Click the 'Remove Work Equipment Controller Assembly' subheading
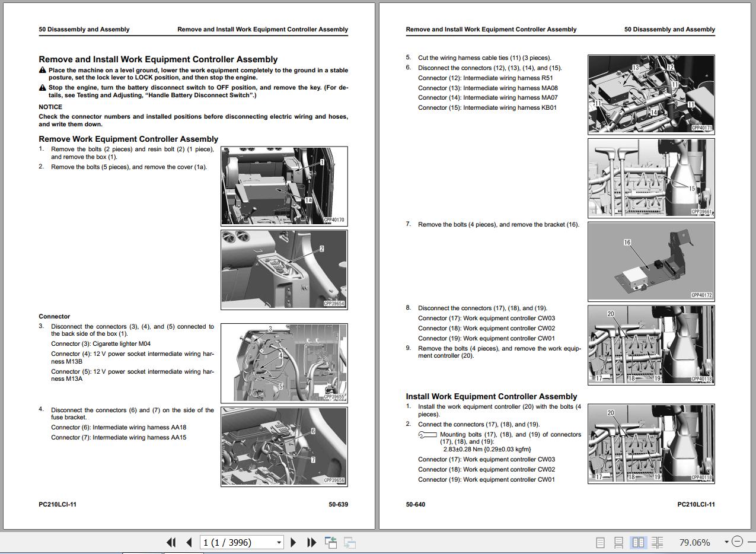Viewport: 756px width, 554px height. [x=129, y=139]
